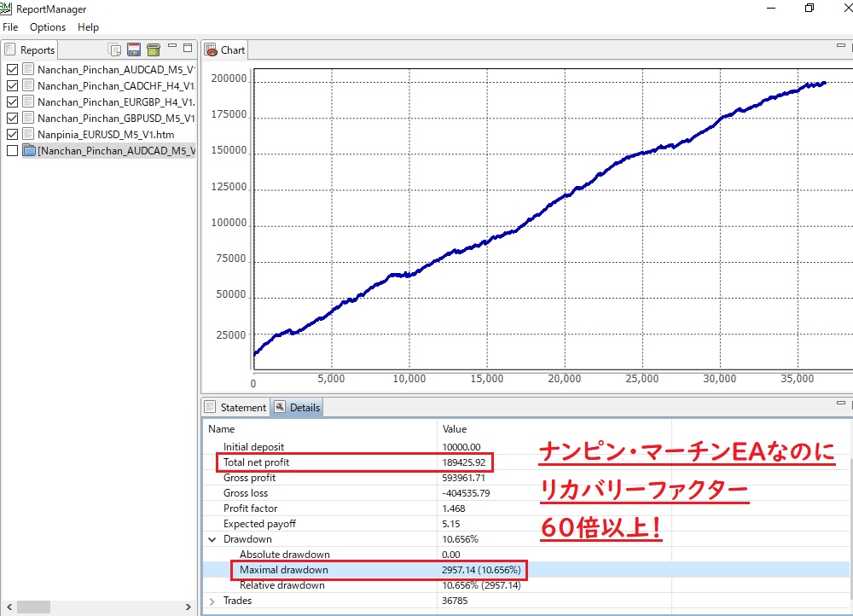Minimize the Statement/Details panel
This screenshot has height=616, width=853.
click(x=840, y=404)
